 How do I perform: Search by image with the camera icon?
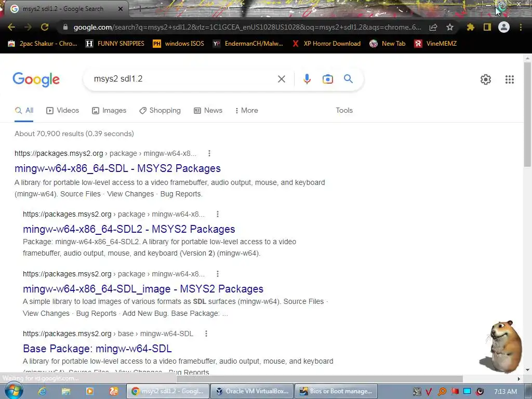[x=327, y=79]
